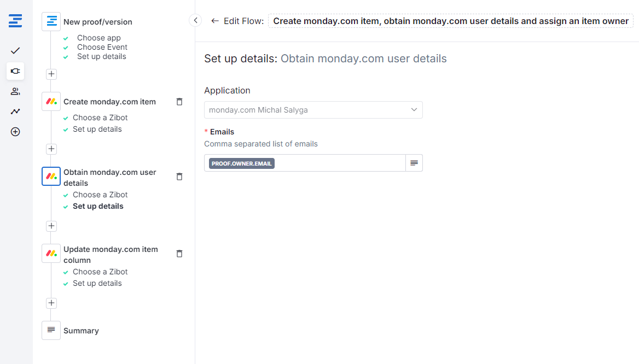Go back using the Edit Flow arrow
Image resolution: width=639 pixels, height=364 pixels.
[x=214, y=21]
